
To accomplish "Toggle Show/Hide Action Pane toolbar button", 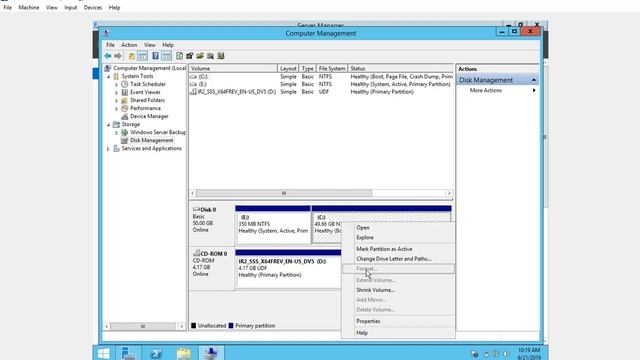I will (167, 56).
